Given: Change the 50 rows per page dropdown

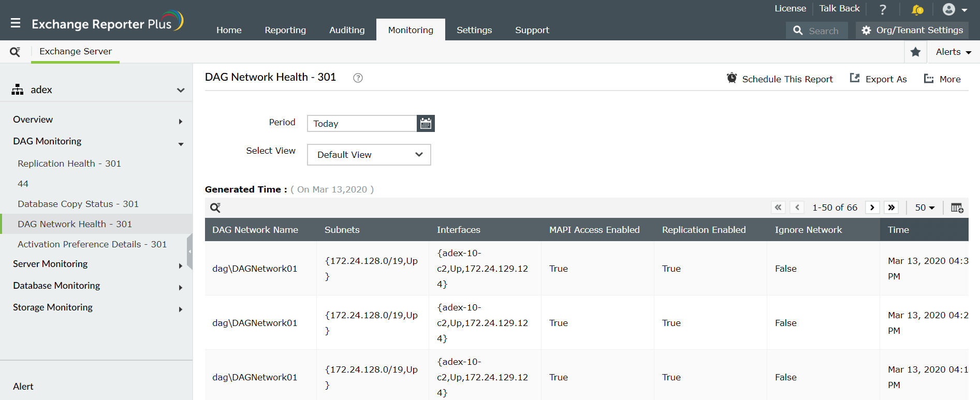Looking at the screenshot, I should click(925, 208).
